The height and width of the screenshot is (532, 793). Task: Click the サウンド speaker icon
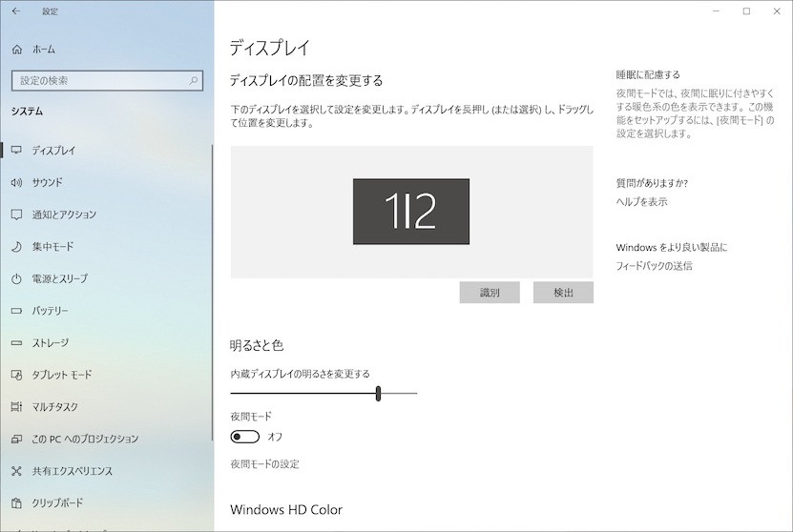point(16,182)
